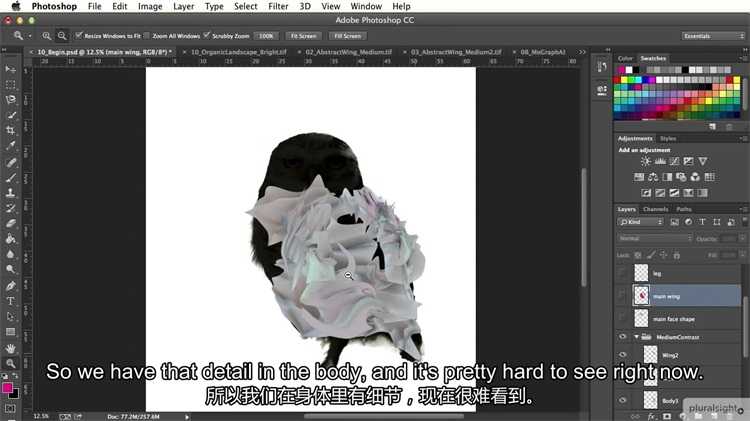Hide the Wing2 layer
This screenshot has height=421, width=750.
622,355
